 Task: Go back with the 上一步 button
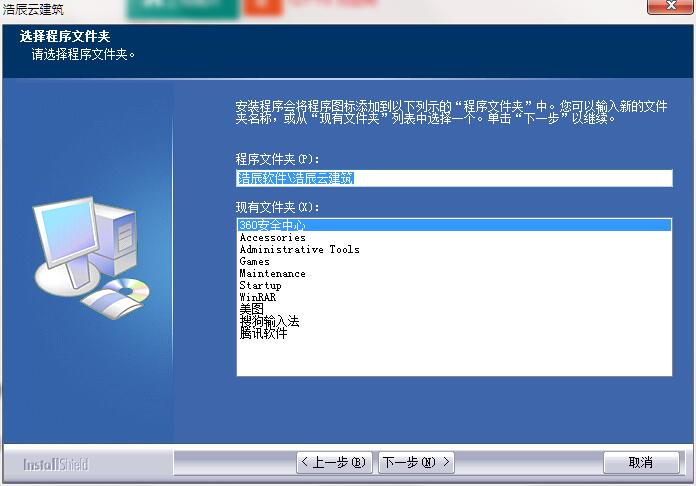pyautogui.click(x=334, y=462)
